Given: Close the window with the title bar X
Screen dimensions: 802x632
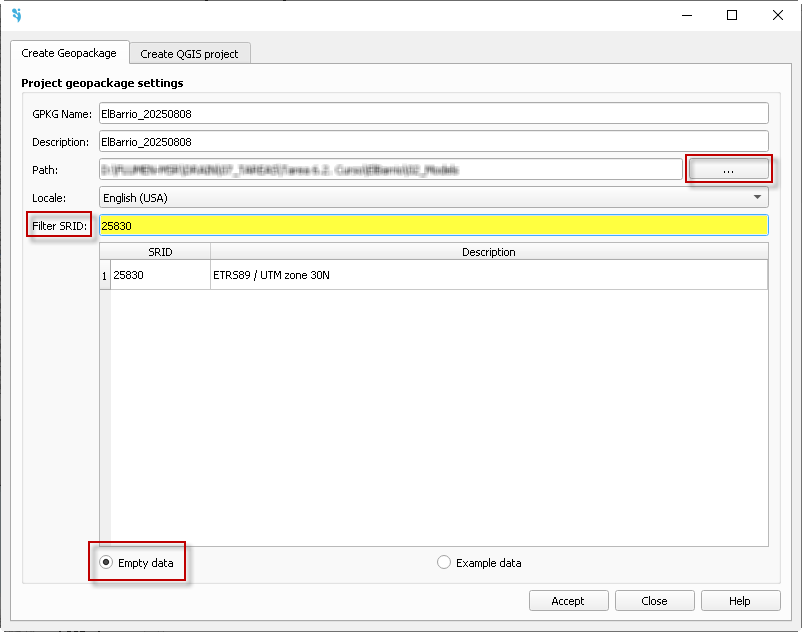Looking at the screenshot, I should (x=777, y=15).
